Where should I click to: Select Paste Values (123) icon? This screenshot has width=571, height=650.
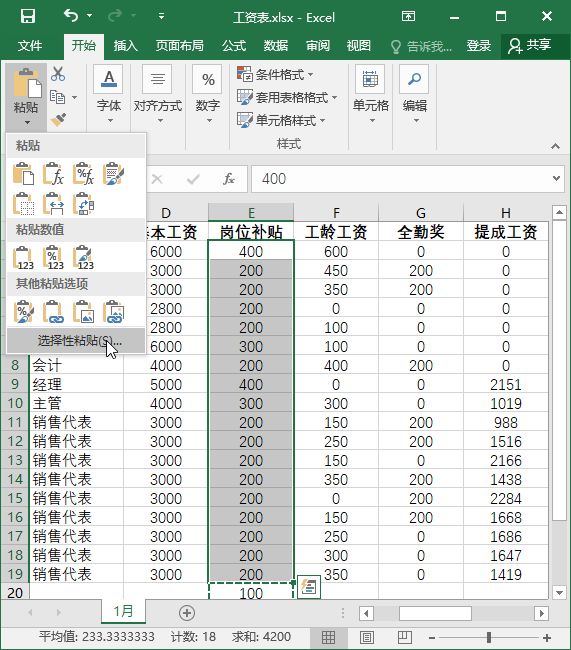[24, 257]
